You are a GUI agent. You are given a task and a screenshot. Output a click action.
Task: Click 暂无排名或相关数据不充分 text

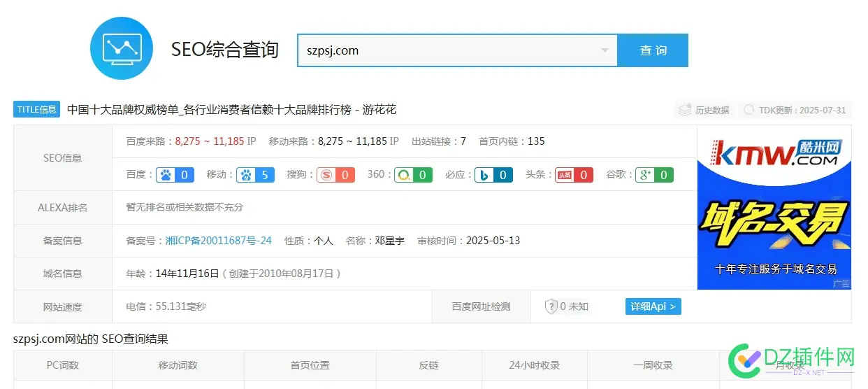(x=185, y=208)
